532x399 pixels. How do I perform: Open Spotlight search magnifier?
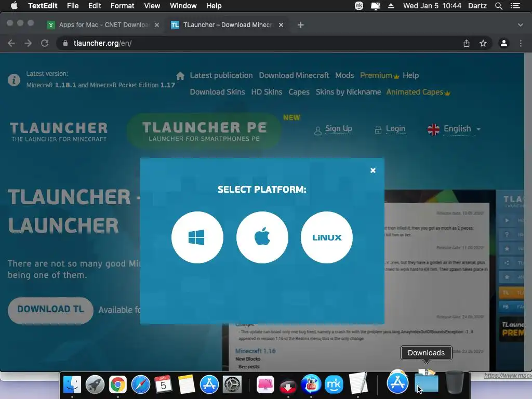pyautogui.click(x=498, y=6)
